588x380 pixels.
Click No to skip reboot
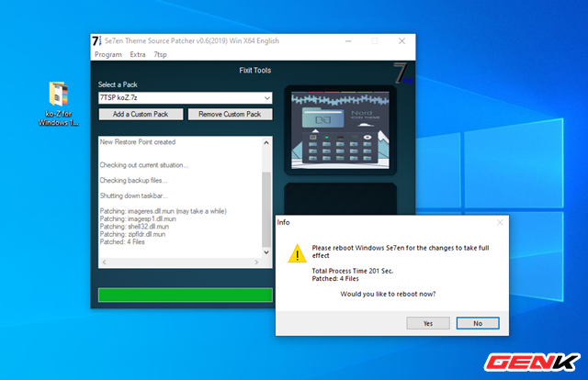click(478, 323)
